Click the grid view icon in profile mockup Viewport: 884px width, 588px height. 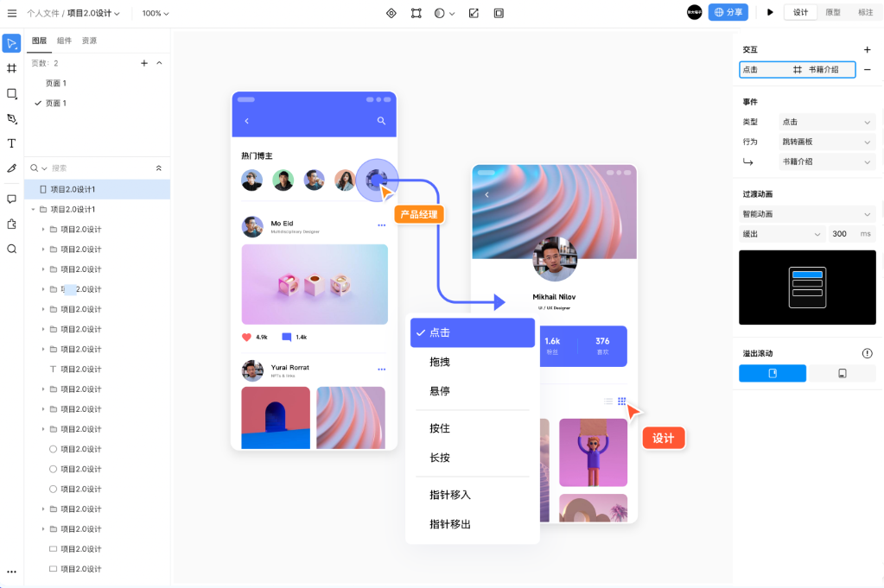[622, 401]
